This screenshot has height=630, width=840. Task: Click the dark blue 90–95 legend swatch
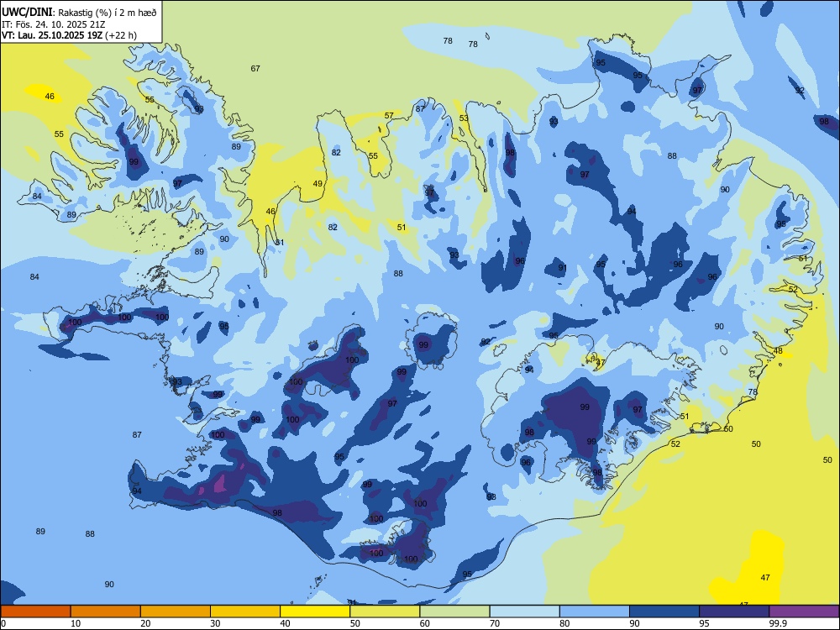tap(664, 612)
